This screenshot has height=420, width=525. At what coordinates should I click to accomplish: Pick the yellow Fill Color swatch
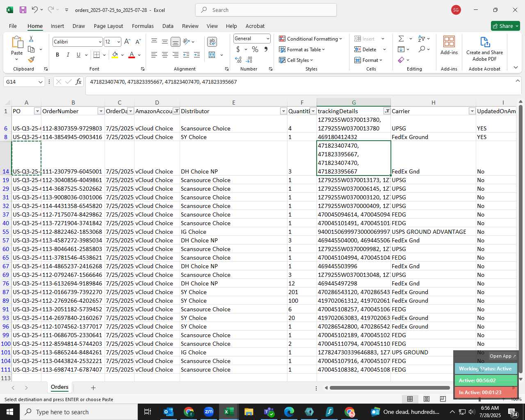click(x=115, y=55)
